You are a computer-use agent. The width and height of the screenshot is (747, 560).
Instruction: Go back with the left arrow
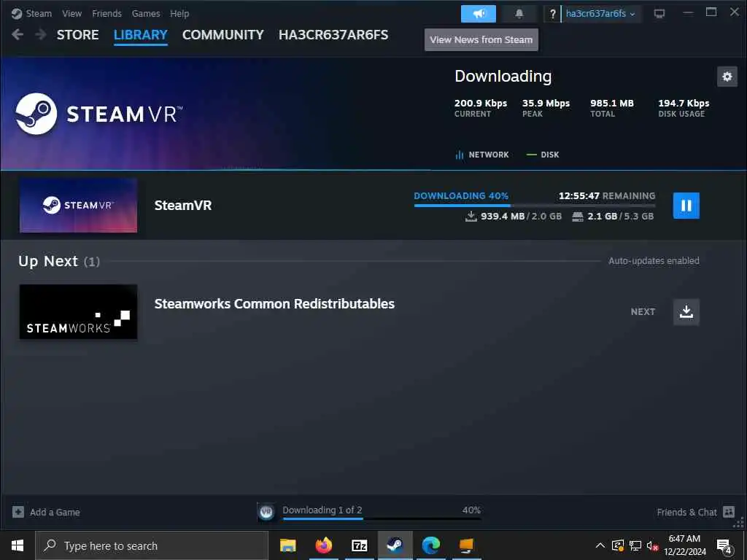click(x=18, y=34)
